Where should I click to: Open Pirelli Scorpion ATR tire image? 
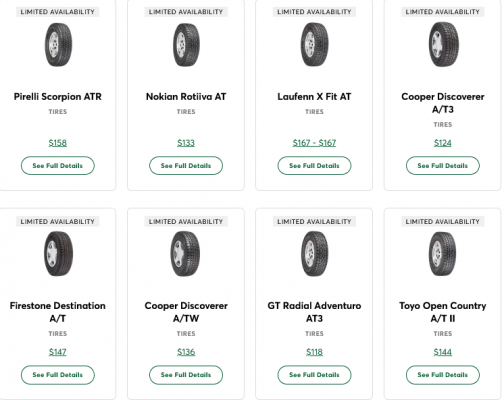click(x=58, y=45)
